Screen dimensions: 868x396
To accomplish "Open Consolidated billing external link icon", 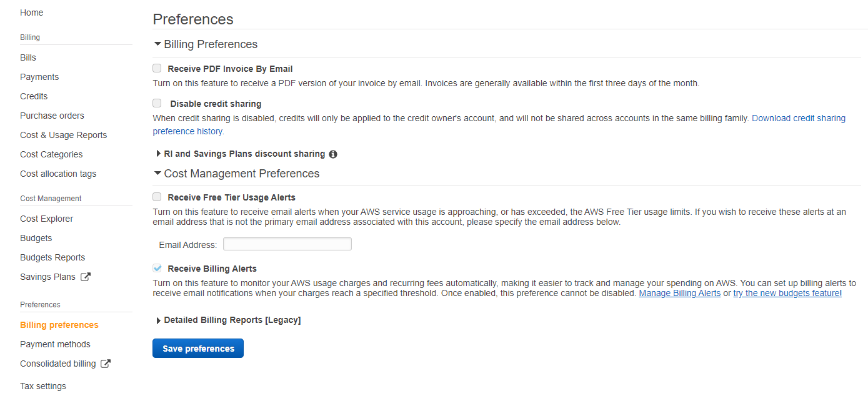I will click(106, 363).
